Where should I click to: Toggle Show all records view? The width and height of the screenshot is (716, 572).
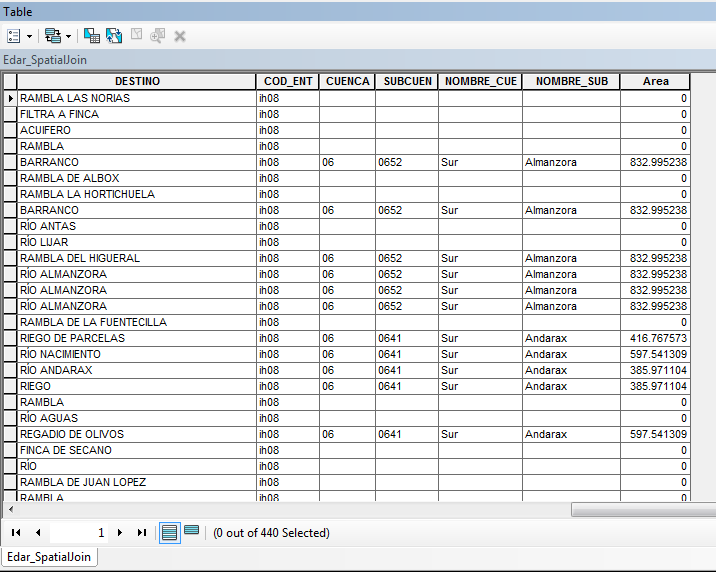click(x=170, y=533)
